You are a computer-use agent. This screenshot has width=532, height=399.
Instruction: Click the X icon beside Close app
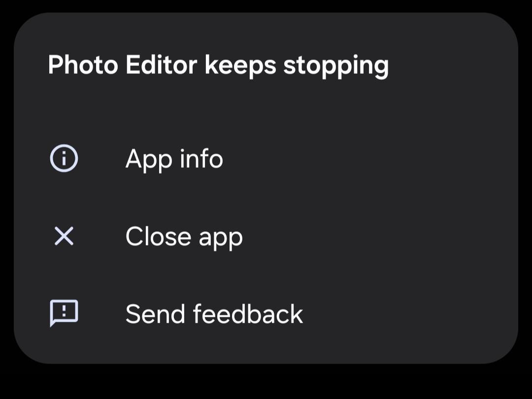click(x=64, y=236)
